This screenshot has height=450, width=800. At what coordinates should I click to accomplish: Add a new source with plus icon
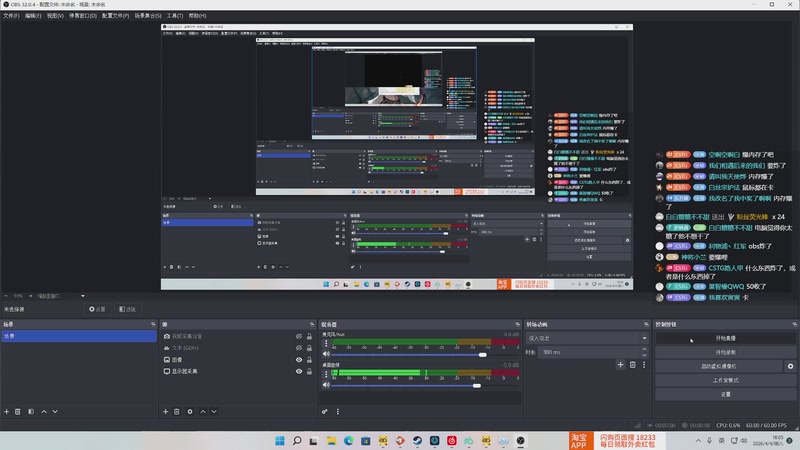pos(165,412)
